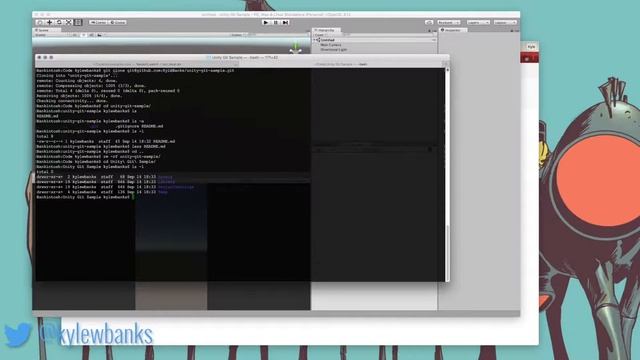Open the Account dropdown in Unity
Screen dimensions: 640x360
449,22
